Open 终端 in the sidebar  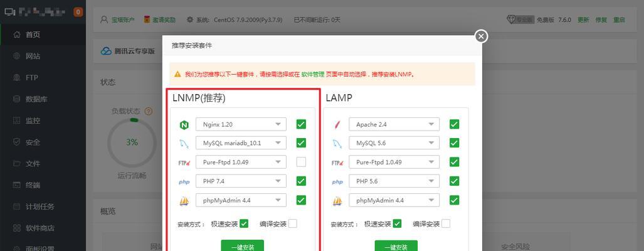click(43, 185)
